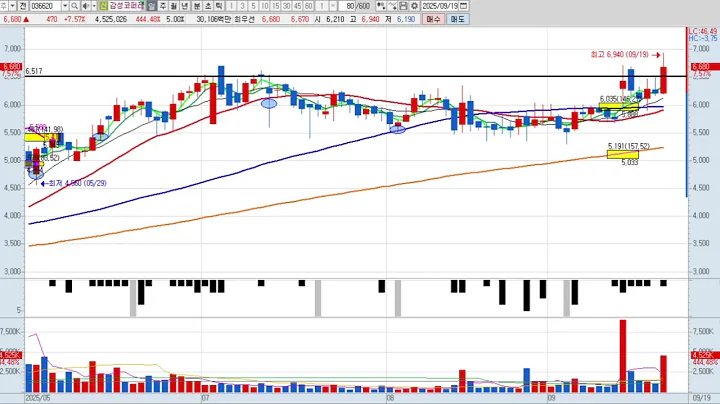Image resolution: width=720 pixels, height=404 pixels.
Task: Select the monthly (월) chart period
Action: click(x=174, y=6)
